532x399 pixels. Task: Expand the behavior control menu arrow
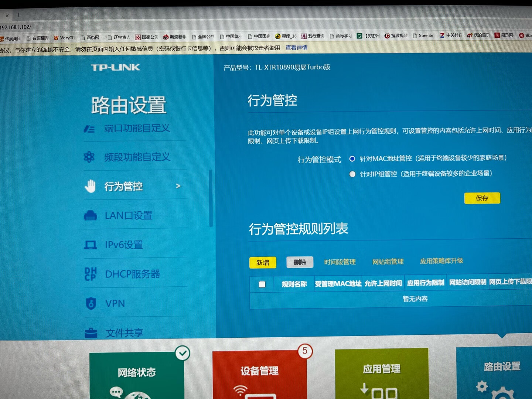[178, 186]
